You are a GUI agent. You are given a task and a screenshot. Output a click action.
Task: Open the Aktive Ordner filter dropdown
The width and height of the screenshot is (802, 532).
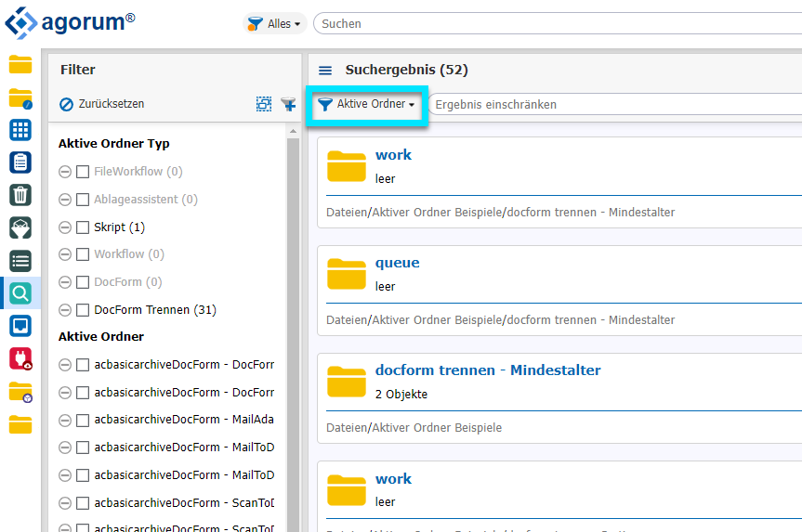pos(366,104)
